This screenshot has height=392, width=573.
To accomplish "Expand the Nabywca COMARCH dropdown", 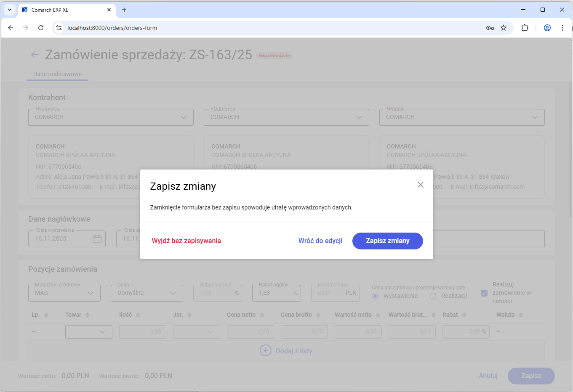I will pos(184,117).
